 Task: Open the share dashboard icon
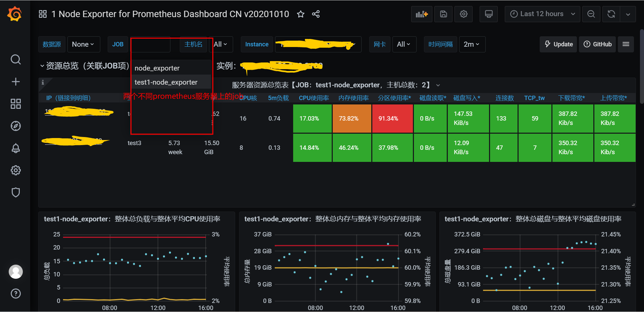(x=316, y=14)
